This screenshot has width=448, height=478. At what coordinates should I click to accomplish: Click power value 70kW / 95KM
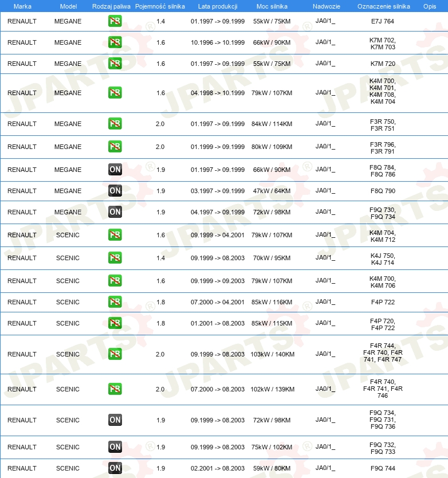[272, 258]
